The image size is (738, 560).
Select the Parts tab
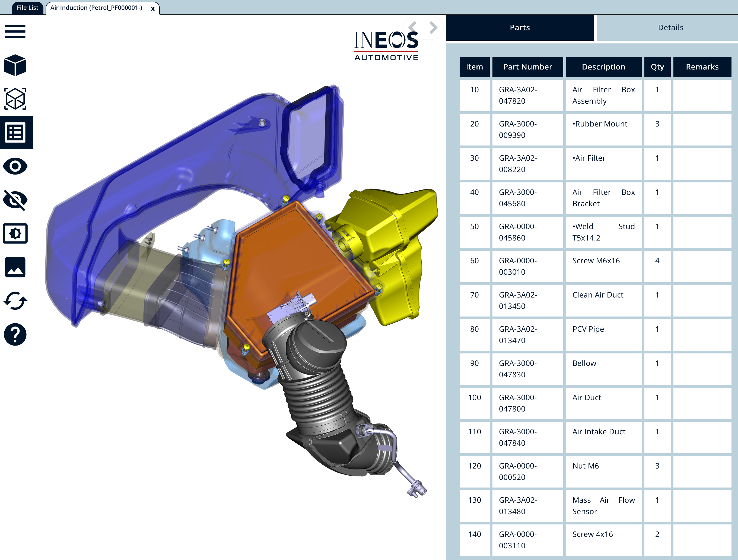click(x=520, y=27)
